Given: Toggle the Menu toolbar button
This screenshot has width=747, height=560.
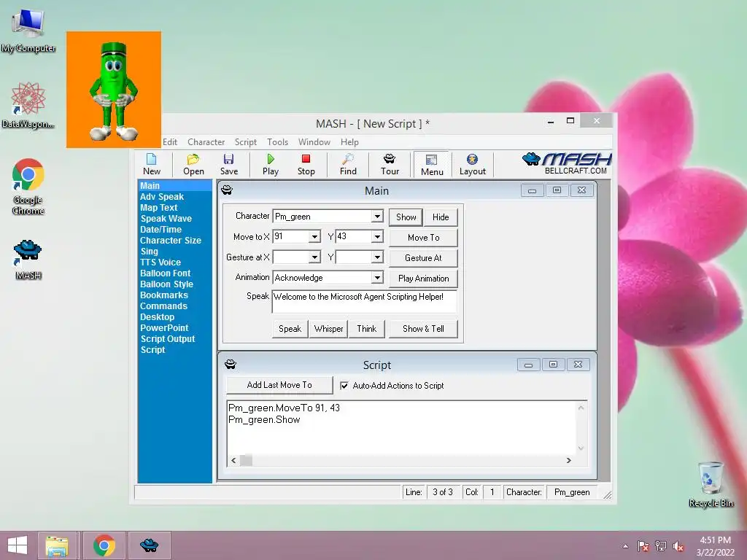Looking at the screenshot, I should pos(432,165).
